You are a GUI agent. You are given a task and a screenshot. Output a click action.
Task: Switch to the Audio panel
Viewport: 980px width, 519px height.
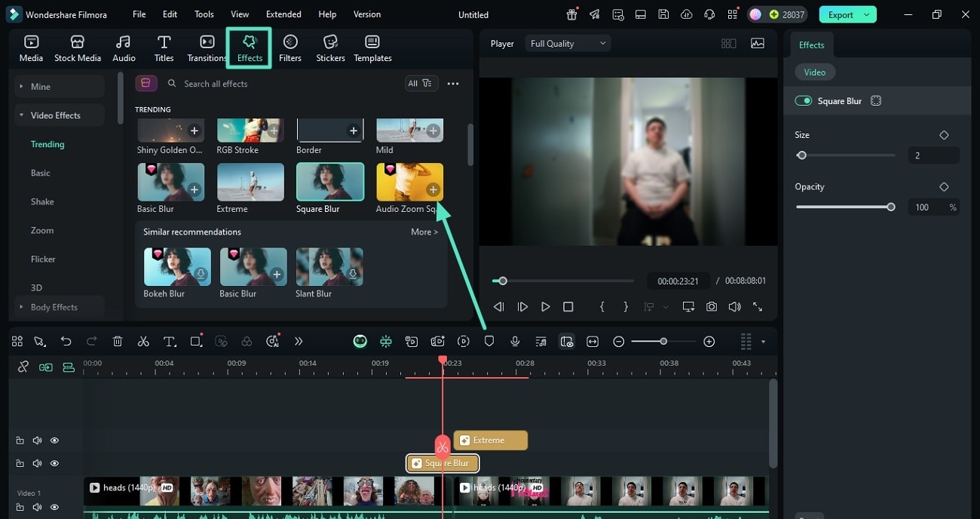click(124, 49)
